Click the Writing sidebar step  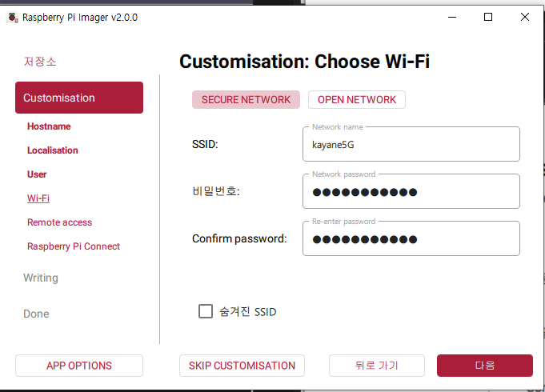41,278
